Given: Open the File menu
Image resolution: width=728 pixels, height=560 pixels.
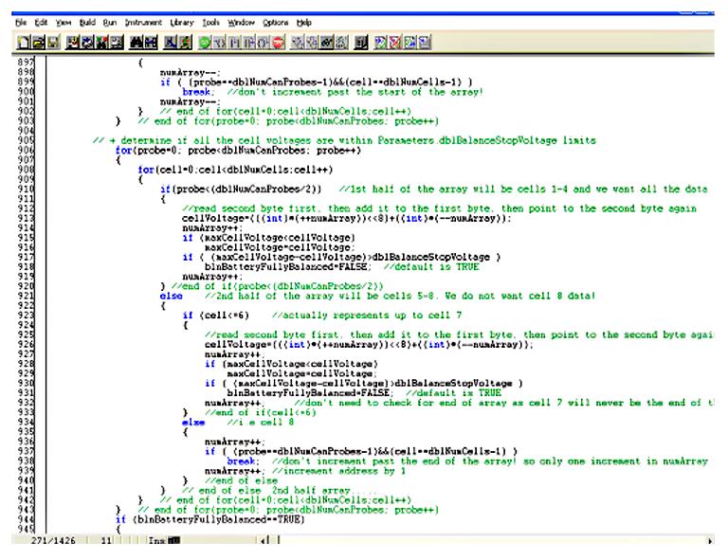Looking at the screenshot, I should tap(21, 23).
